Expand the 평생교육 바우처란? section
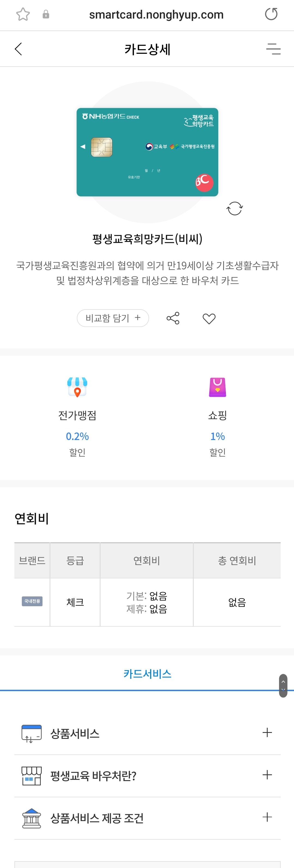Image resolution: width=294 pixels, height=868 pixels. pos(267,775)
